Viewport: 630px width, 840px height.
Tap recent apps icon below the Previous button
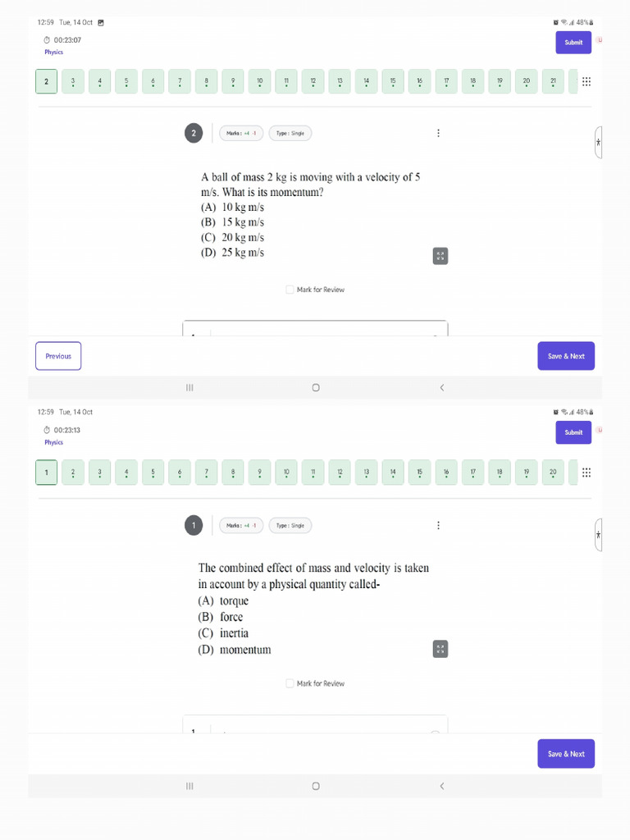(x=189, y=388)
